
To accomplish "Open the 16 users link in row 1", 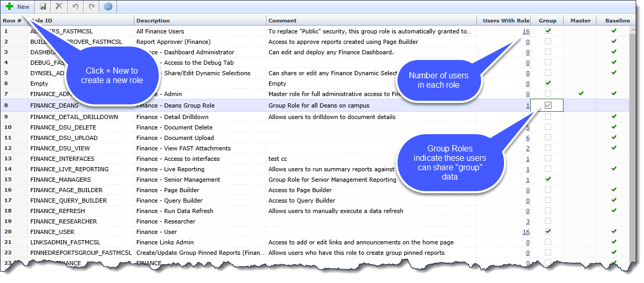I will pyautogui.click(x=525, y=31).
